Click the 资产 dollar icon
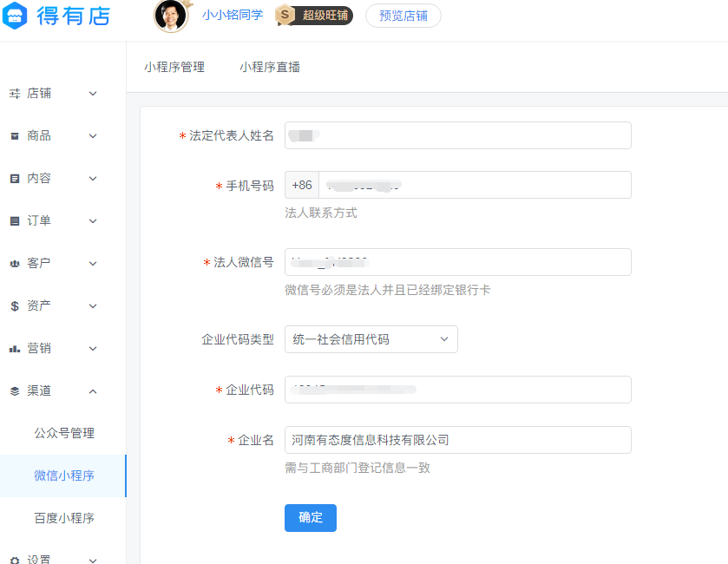The height and width of the screenshot is (564, 728). tap(15, 305)
